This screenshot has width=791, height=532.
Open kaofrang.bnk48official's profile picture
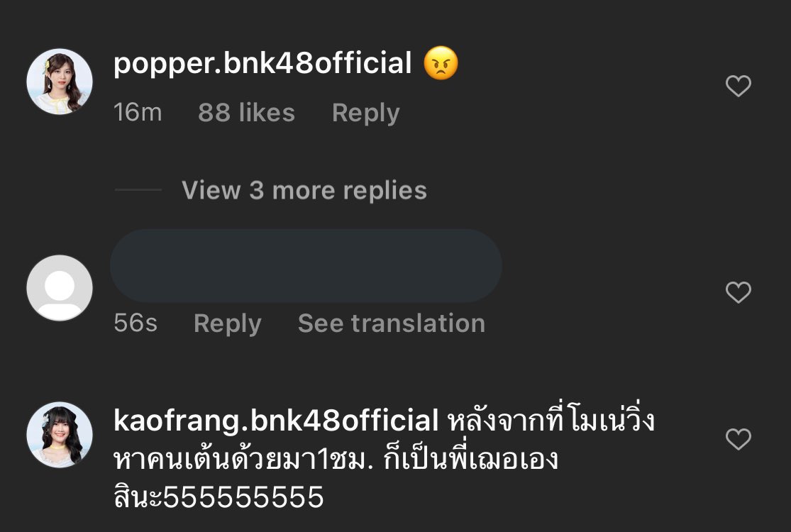point(60,435)
